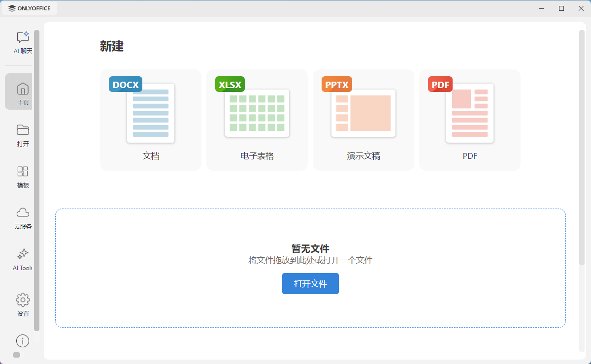The width and height of the screenshot is (591, 364).
Task: Close the ONLYOFFICE window
Action: click(581, 8)
